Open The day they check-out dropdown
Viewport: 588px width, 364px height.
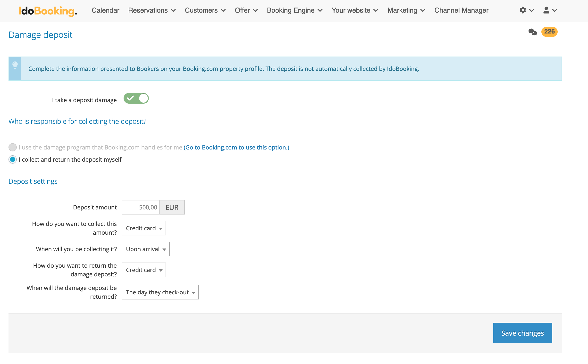pyautogui.click(x=160, y=292)
